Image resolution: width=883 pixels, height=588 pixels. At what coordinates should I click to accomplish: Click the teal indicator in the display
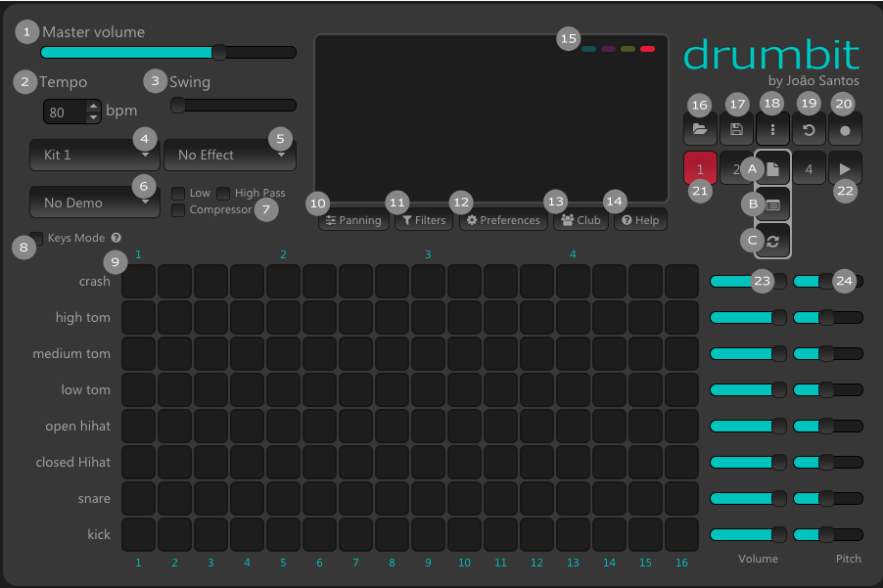589,49
